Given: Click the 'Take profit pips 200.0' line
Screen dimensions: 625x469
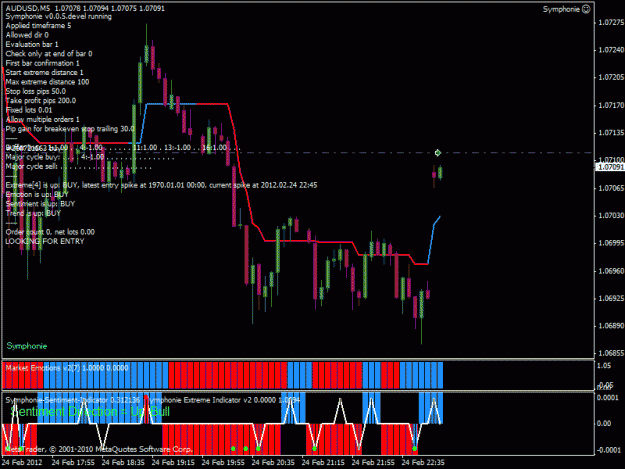Looking at the screenshot, I should point(41,101).
